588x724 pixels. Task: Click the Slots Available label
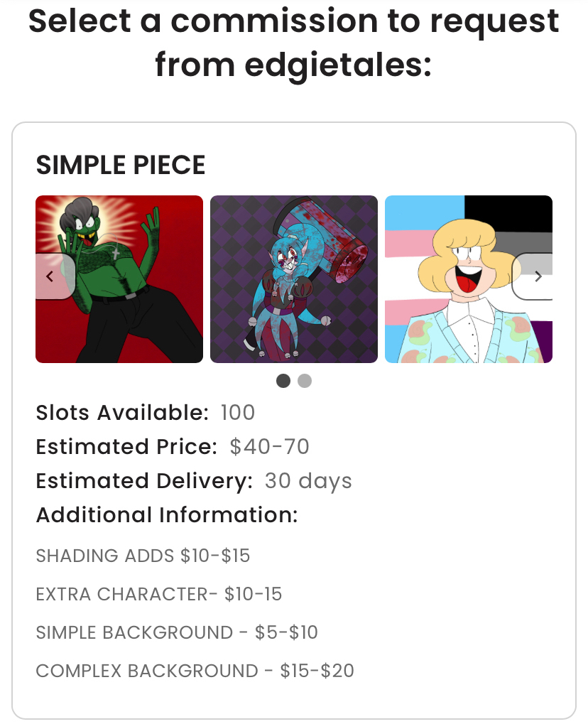point(122,413)
